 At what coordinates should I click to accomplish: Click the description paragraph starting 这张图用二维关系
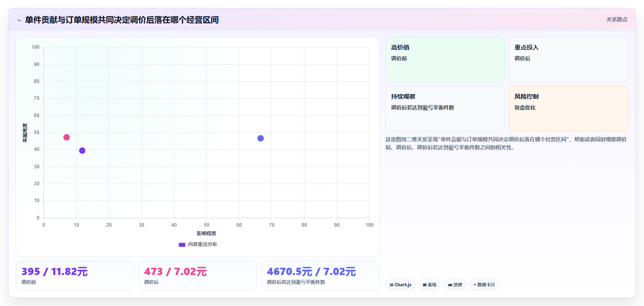coord(506,143)
